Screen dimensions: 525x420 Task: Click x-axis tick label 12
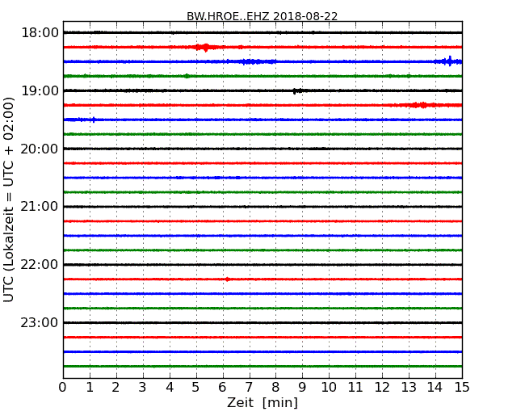point(382,388)
